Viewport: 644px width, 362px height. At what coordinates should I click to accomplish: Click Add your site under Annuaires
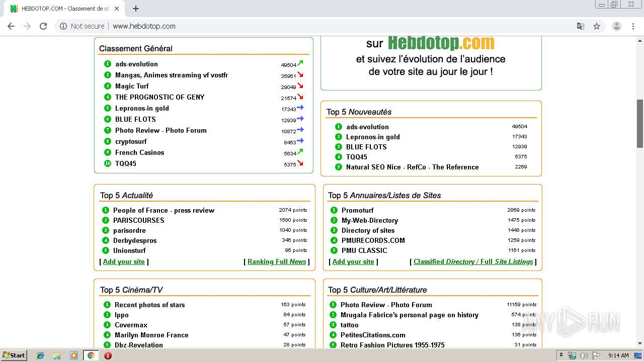pos(353,261)
